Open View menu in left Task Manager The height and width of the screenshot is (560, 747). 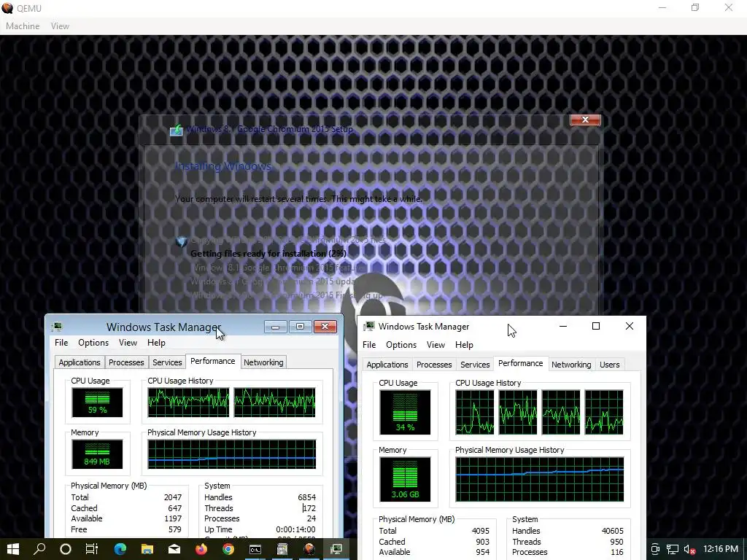[x=128, y=343]
